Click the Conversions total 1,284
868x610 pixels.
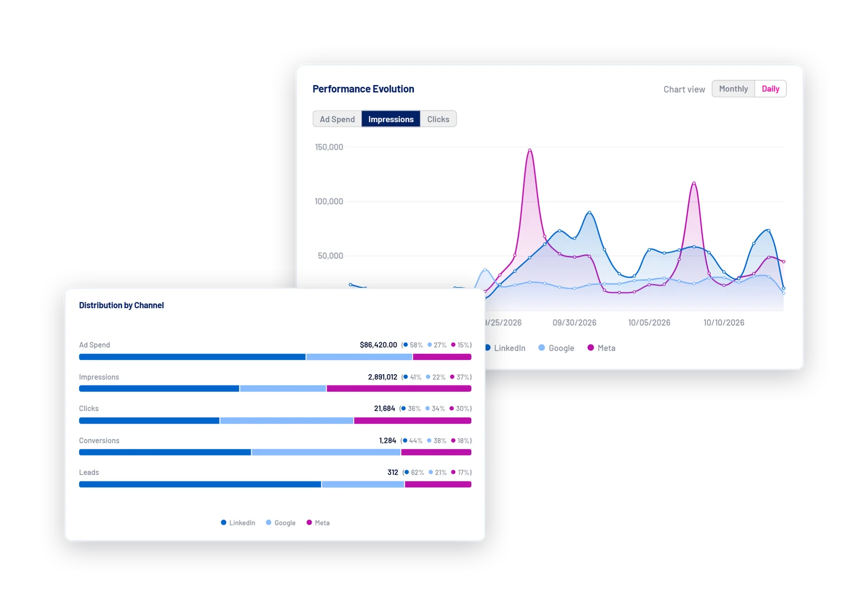coord(387,440)
